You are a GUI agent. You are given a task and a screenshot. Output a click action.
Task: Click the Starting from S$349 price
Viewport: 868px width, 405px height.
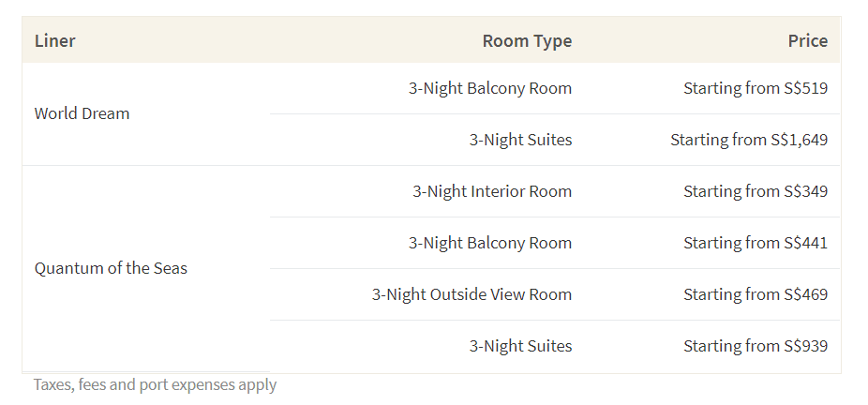756,191
